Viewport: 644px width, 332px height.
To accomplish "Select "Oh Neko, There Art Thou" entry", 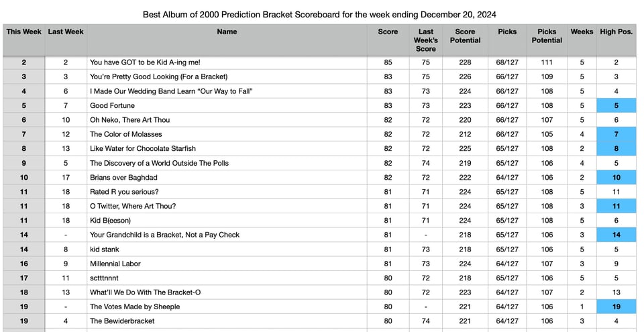I will pos(129,120).
